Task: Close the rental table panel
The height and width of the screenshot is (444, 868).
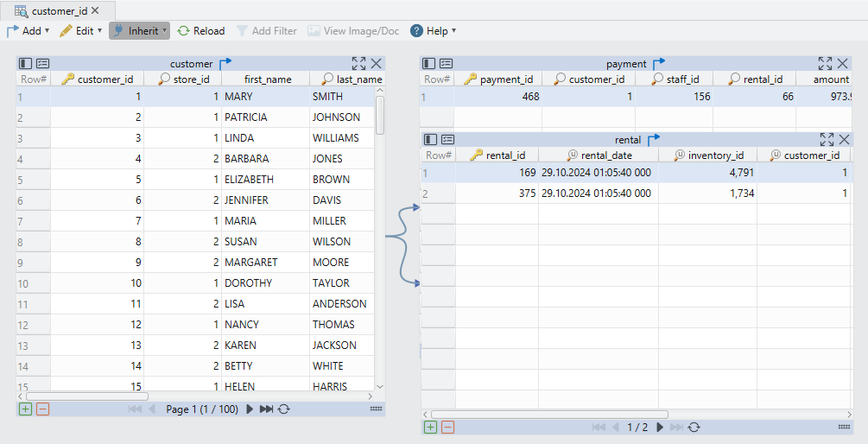Action: coord(844,140)
